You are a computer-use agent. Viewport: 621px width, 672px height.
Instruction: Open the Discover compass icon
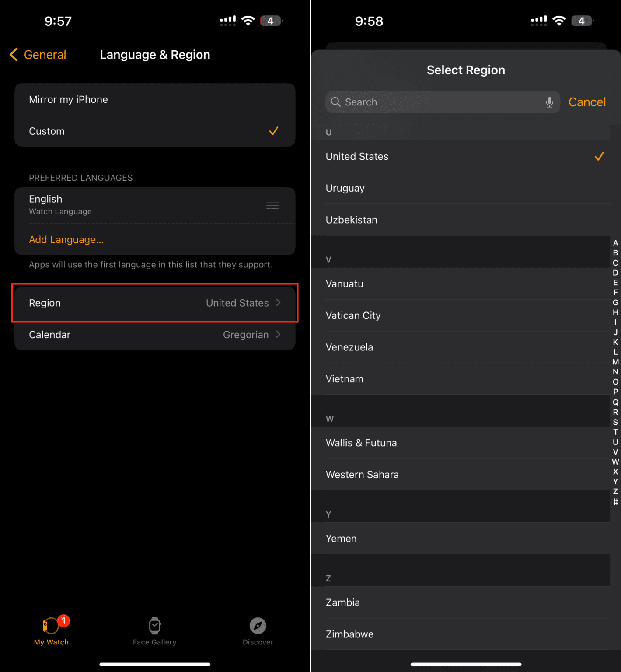point(258,626)
